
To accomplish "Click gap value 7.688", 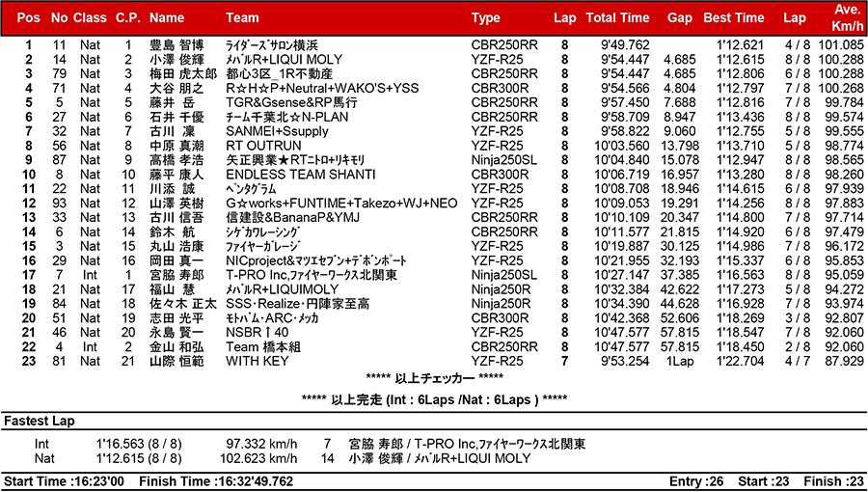I will (x=680, y=103).
